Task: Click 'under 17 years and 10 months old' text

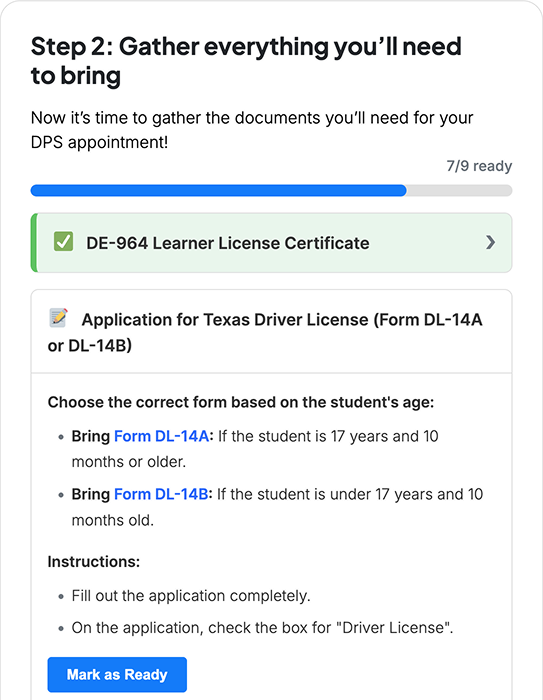Action: pyautogui.click(x=277, y=507)
